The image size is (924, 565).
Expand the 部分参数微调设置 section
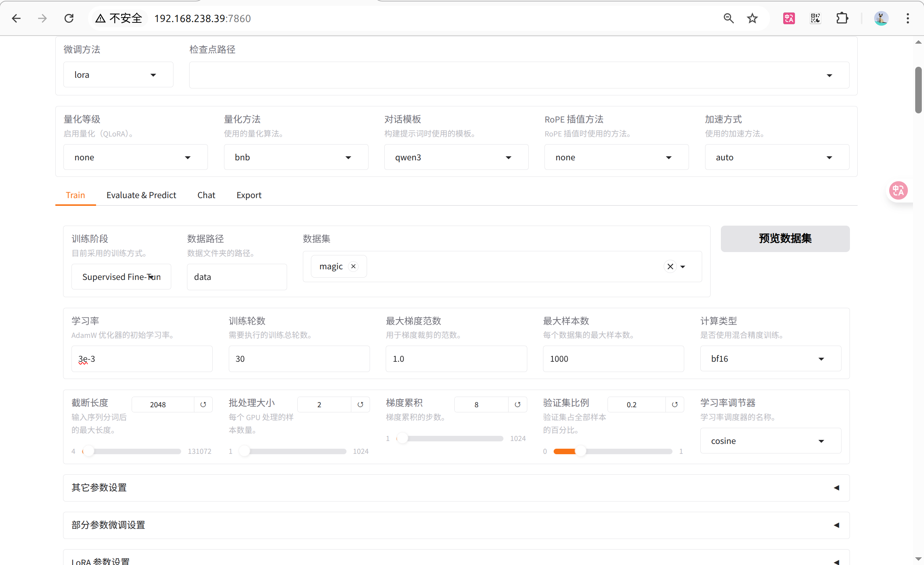pyautogui.click(x=456, y=525)
